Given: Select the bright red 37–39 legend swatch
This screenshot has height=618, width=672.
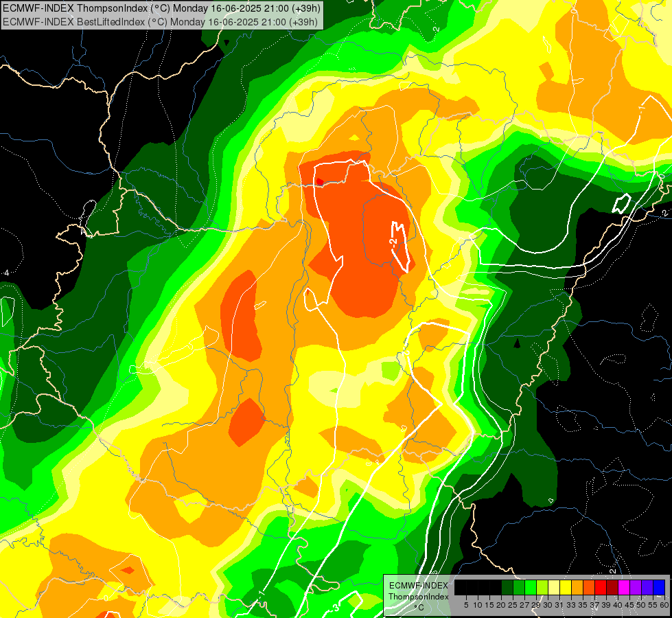Looking at the screenshot, I should 601,587.
